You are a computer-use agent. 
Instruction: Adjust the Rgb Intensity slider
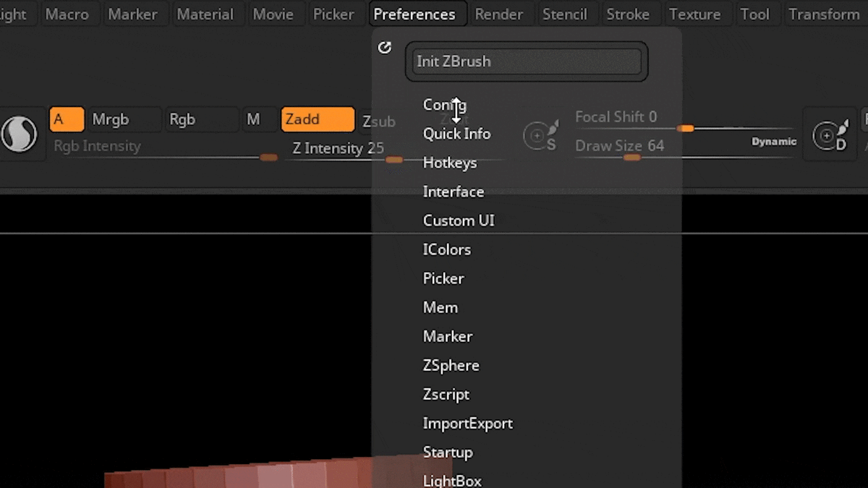[165, 149]
